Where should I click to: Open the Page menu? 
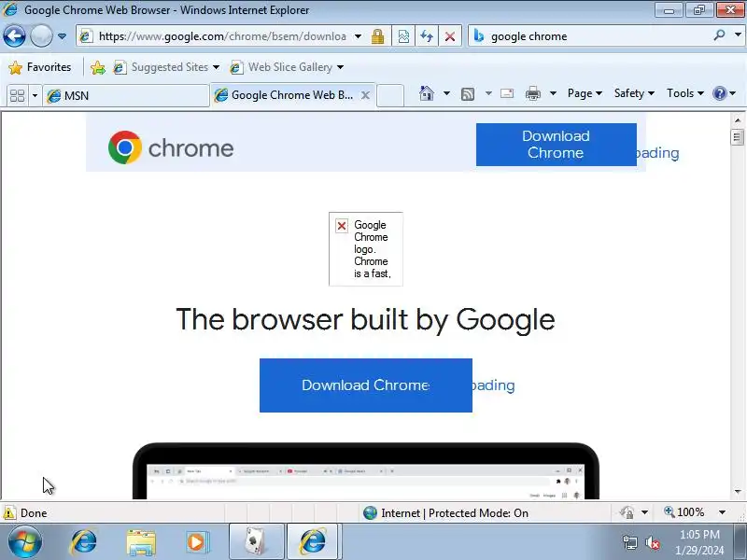click(x=585, y=93)
